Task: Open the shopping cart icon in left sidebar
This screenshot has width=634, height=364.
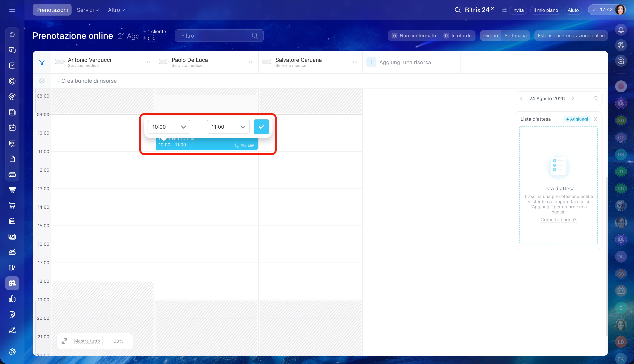Action: pos(12,206)
